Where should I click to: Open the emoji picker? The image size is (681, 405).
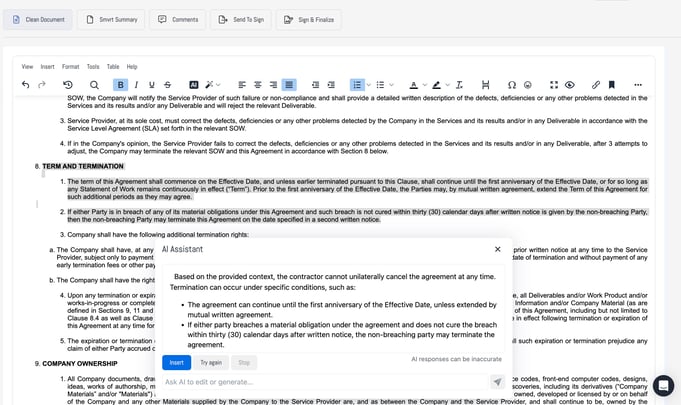pyautogui.click(x=527, y=85)
